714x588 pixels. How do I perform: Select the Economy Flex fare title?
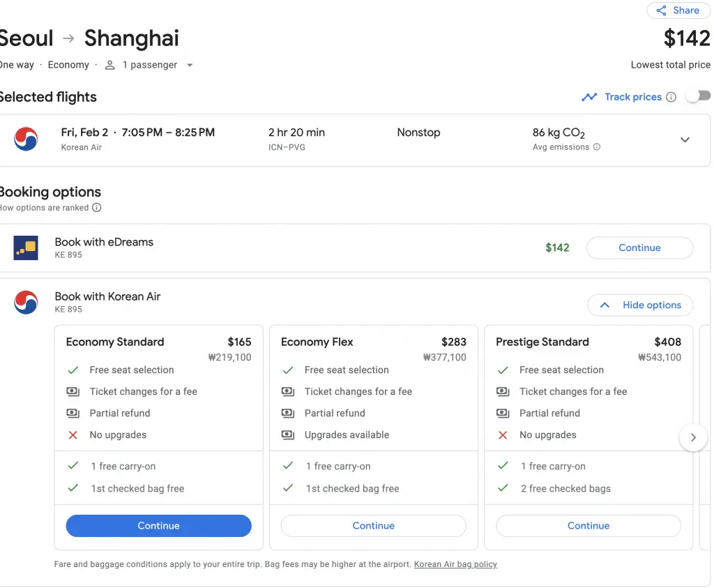317,342
